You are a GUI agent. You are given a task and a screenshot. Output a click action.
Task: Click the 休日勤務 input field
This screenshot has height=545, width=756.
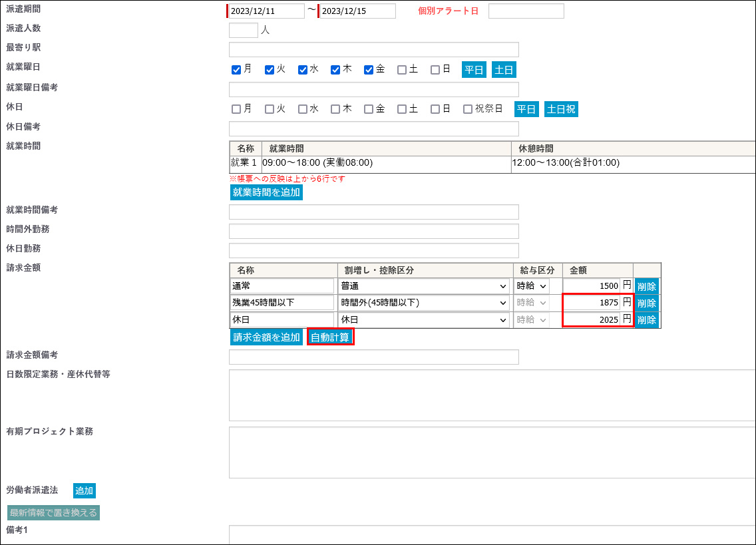click(373, 250)
